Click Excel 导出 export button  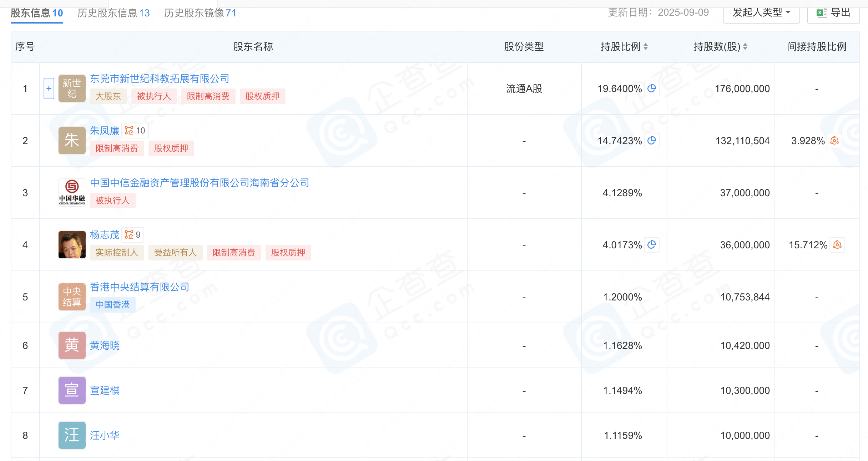click(834, 13)
